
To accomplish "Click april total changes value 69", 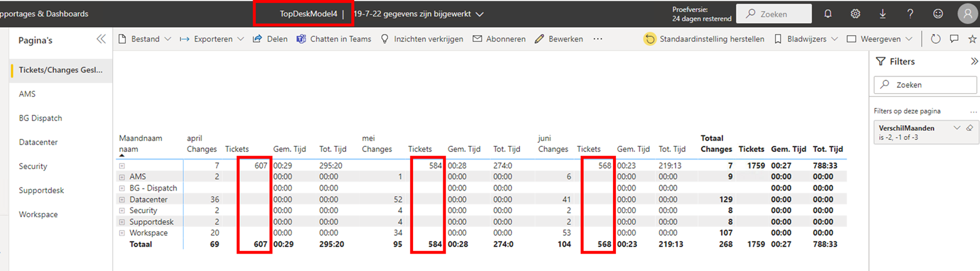I will (214, 244).
